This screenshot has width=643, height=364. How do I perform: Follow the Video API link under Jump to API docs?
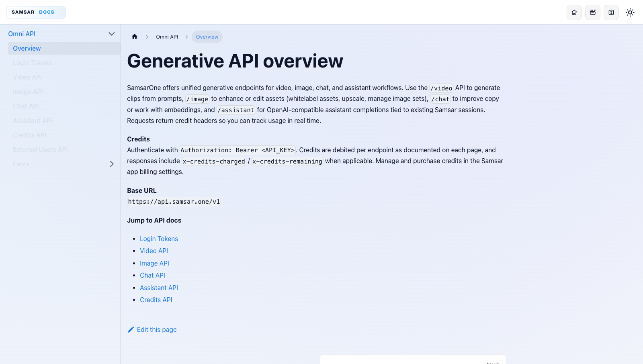tap(154, 251)
